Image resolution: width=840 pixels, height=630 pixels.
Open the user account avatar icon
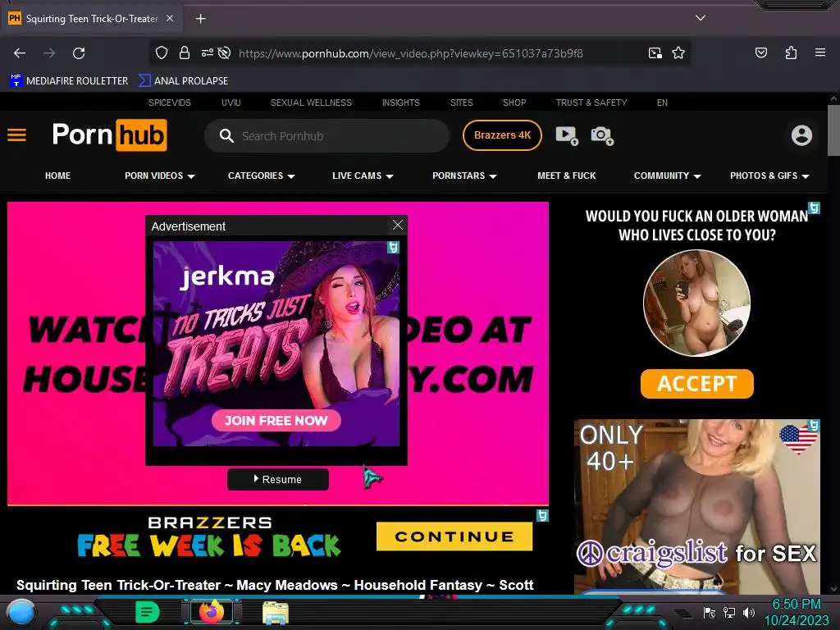pos(801,135)
